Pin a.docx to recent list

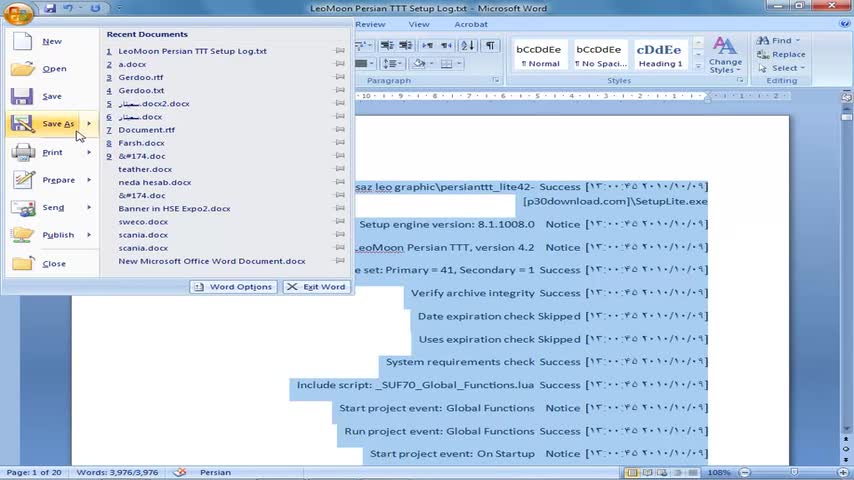pyautogui.click(x=340, y=64)
